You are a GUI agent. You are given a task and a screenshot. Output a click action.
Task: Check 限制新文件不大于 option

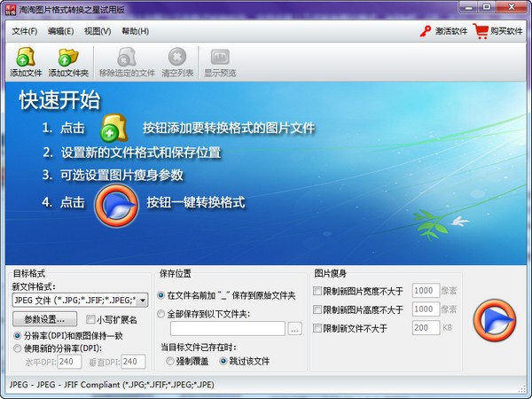318,328
